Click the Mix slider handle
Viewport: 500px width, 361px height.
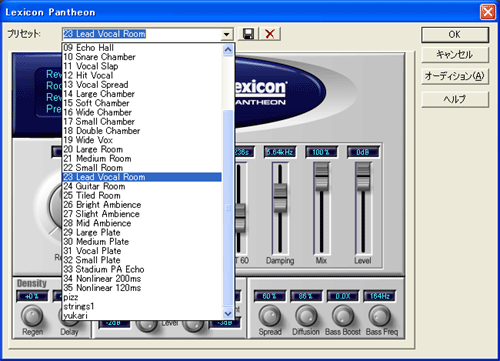(322, 176)
